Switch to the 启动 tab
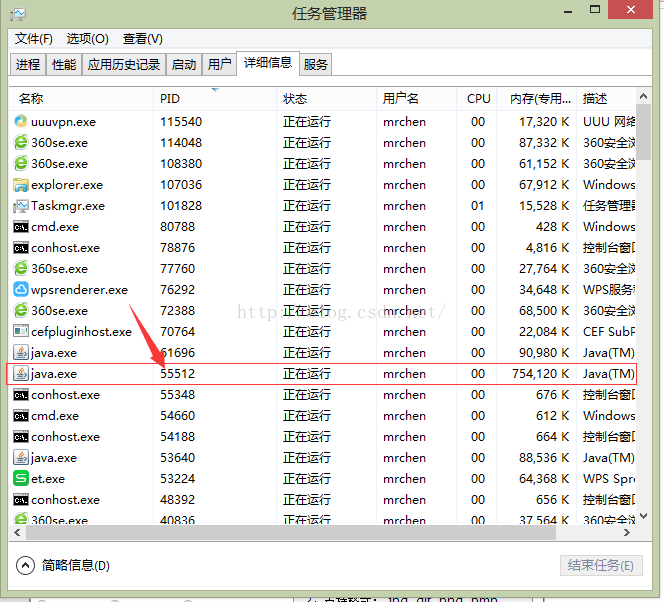Viewport: 664px width, 602px height. (x=184, y=64)
